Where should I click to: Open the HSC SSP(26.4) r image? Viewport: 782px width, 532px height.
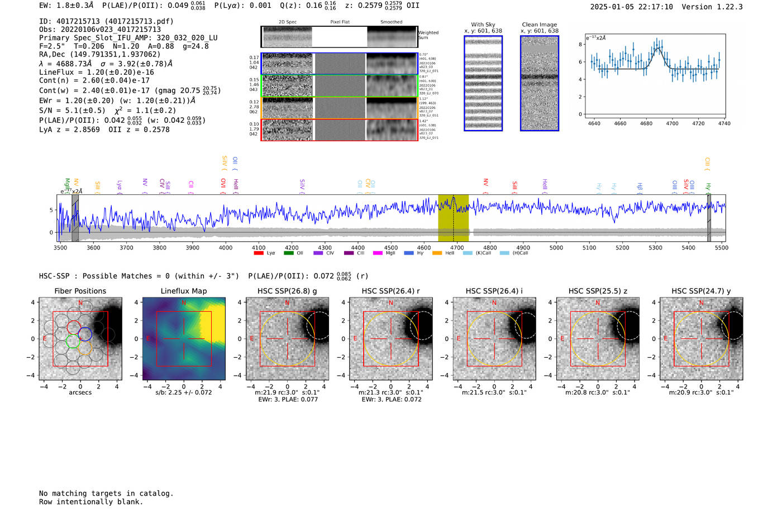click(391, 339)
